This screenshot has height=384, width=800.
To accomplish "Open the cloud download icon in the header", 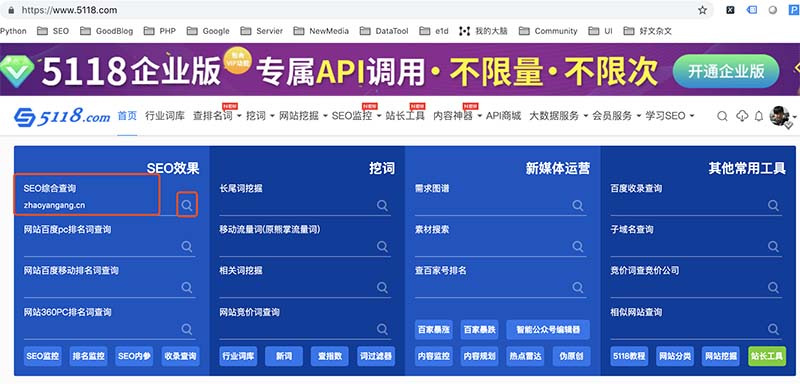I will 742,116.
